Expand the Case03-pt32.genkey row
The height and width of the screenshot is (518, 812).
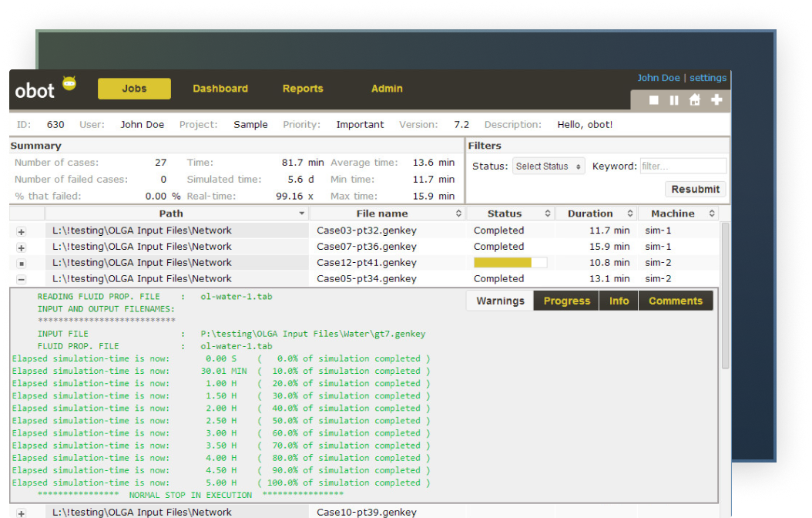[21, 231]
